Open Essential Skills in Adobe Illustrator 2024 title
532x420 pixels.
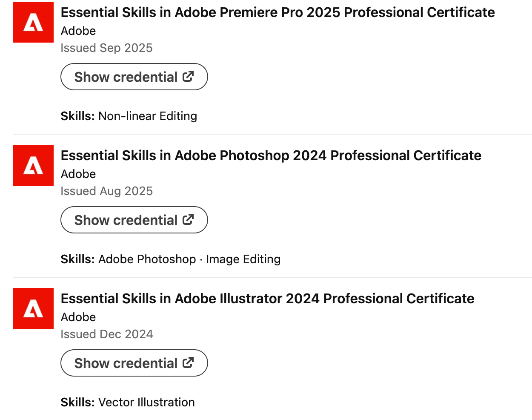267,299
